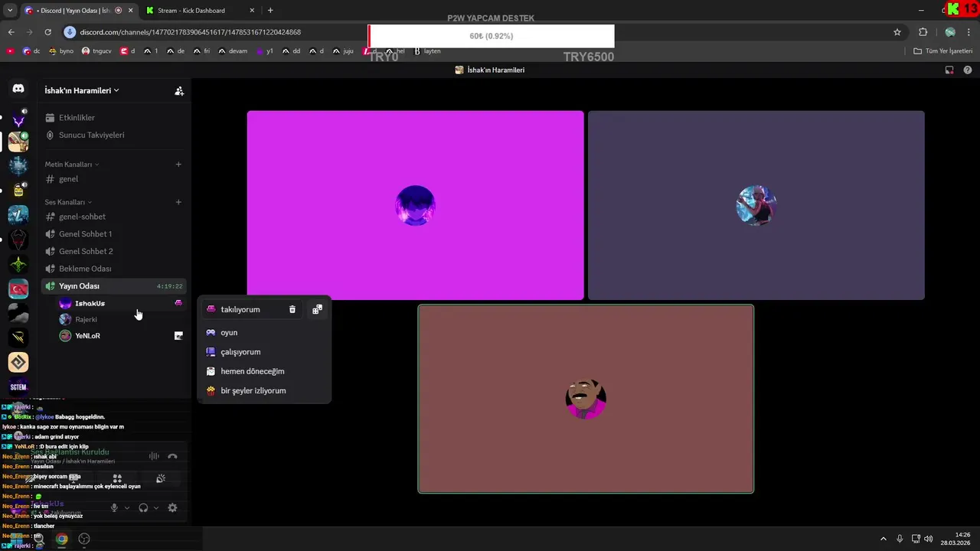
Task: Select the brown participant video tile
Action: [x=586, y=399]
